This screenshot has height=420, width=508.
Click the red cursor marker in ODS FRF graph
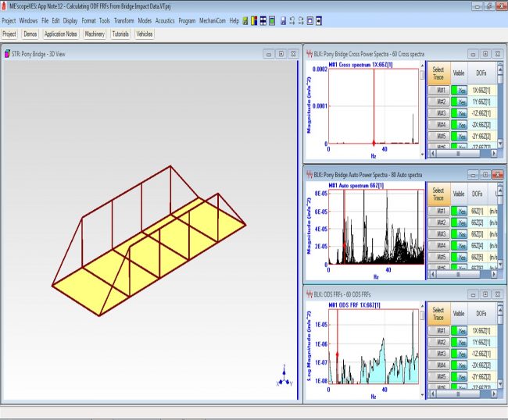click(337, 355)
